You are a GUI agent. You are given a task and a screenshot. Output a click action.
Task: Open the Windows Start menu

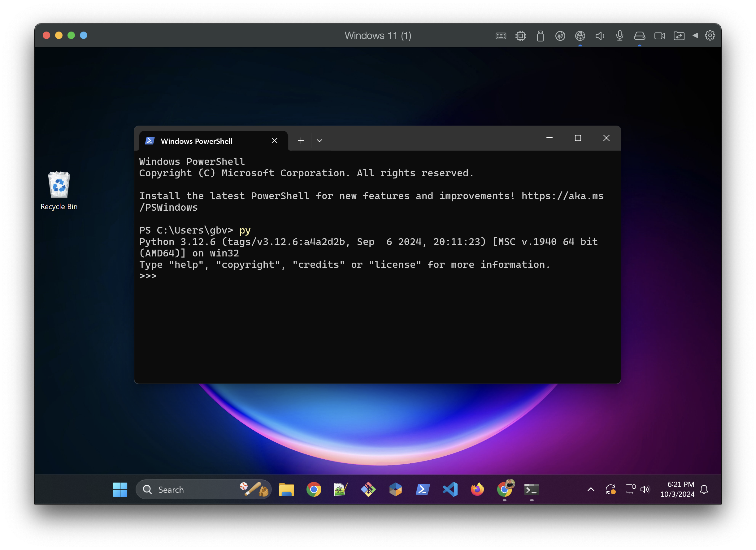(120, 489)
